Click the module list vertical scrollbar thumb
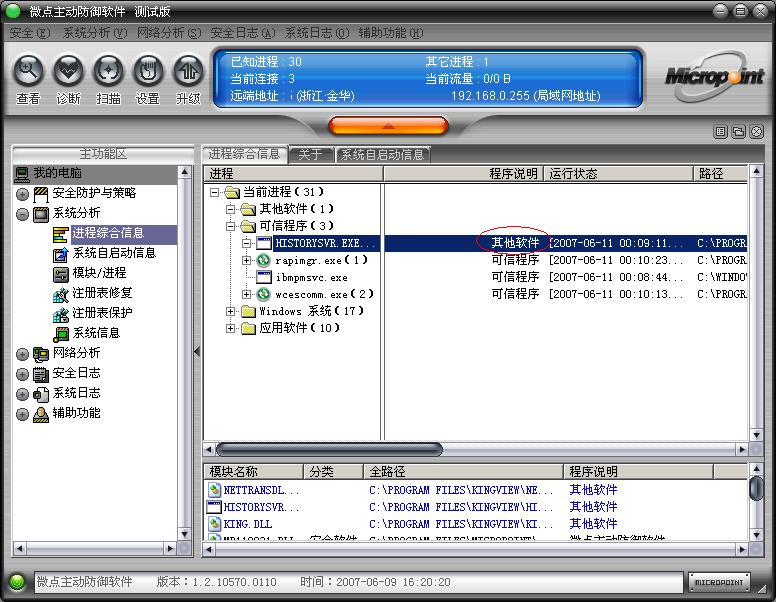 pos(756,488)
